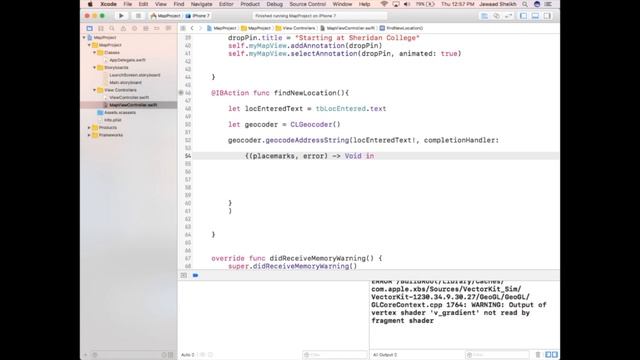Go forward in editor history

point(200,28)
